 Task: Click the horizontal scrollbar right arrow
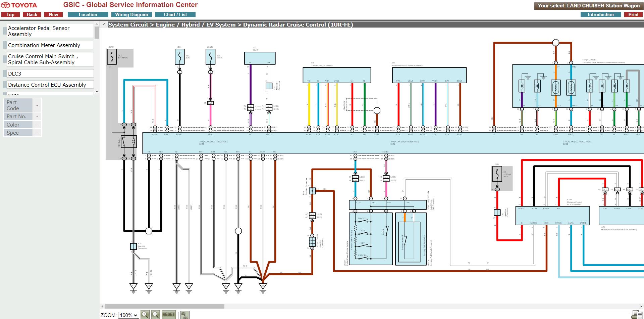642,306
